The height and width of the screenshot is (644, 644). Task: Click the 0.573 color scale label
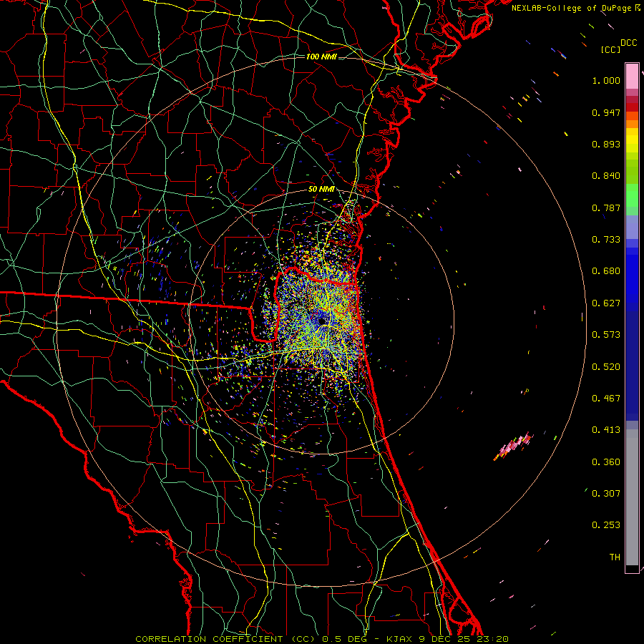606,335
